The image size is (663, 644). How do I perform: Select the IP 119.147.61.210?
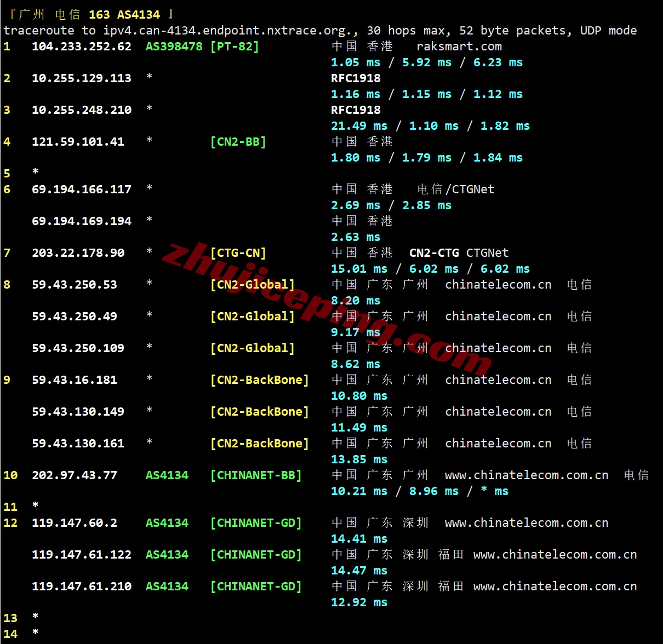tap(82, 586)
